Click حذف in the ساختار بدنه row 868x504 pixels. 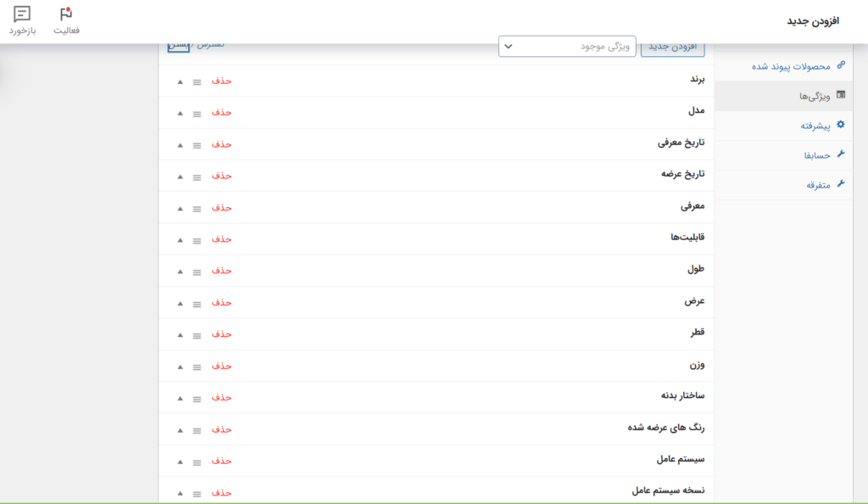(221, 398)
